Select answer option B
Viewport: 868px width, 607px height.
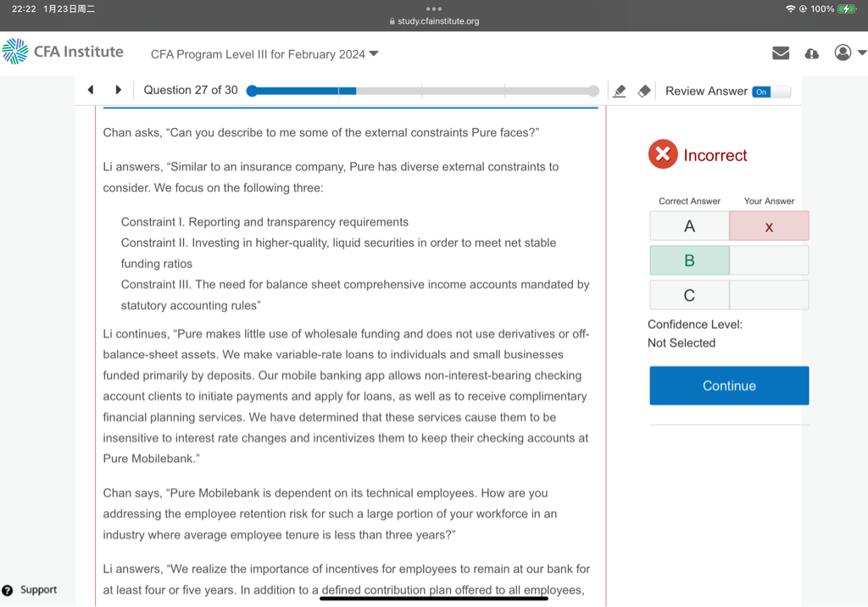[x=689, y=260]
